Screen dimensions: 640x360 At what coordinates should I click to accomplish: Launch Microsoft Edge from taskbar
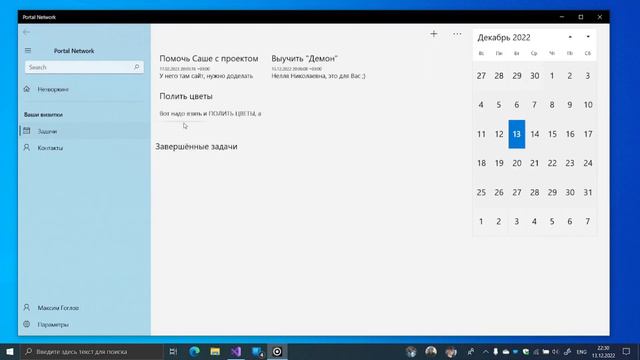(194, 351)
